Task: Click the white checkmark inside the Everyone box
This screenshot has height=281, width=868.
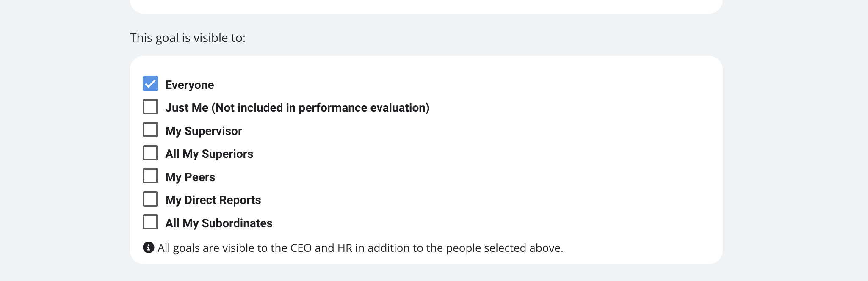Action: (x=150, y=84)
